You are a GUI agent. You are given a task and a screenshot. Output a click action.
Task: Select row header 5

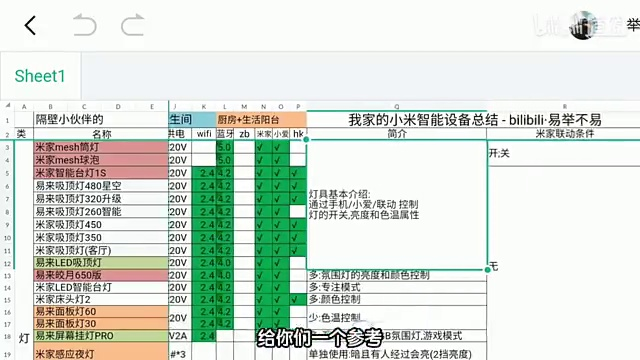(7, 173)
